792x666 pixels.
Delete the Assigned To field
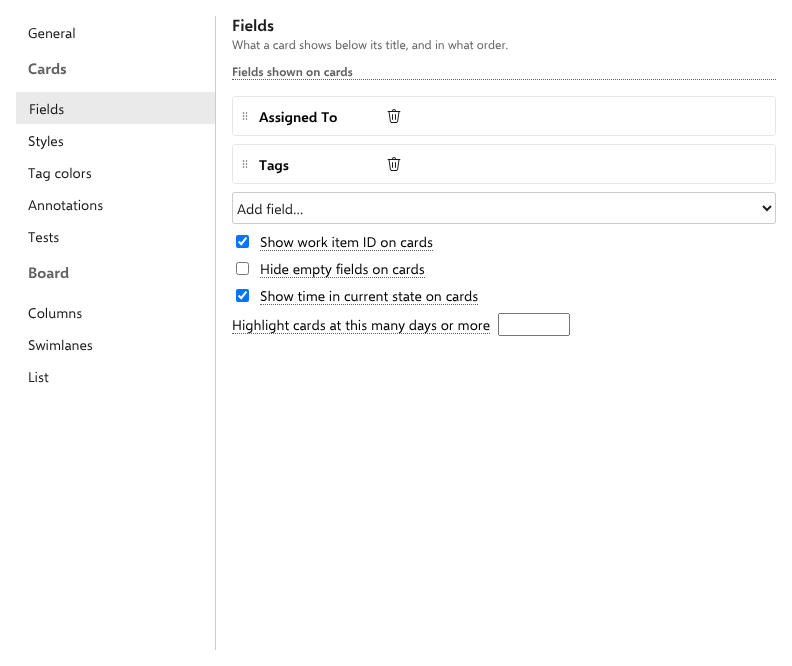393,117
